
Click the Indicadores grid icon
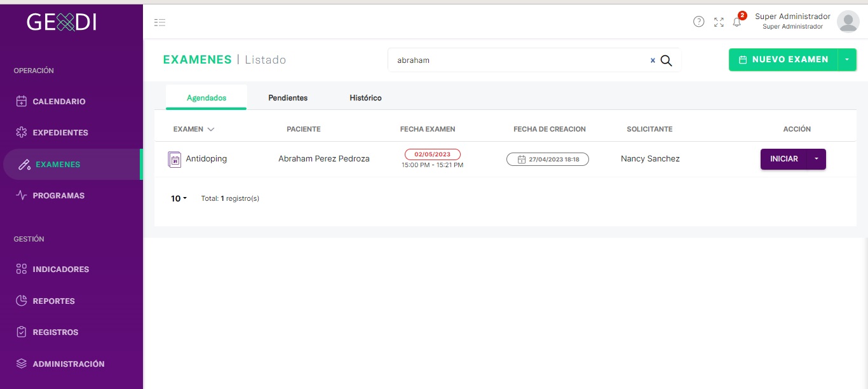coord(22,269)
